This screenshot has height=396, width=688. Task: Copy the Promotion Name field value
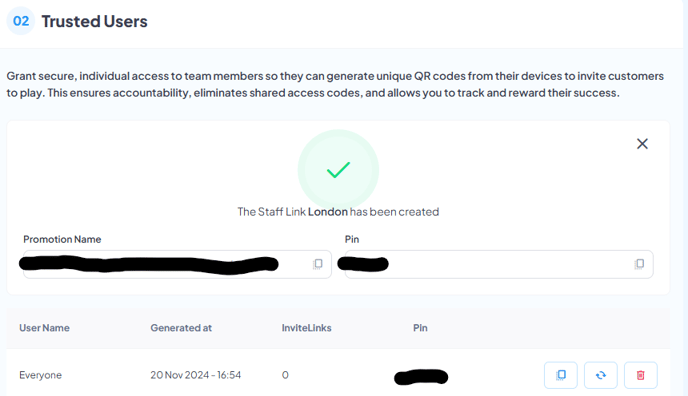pos(318,264)
